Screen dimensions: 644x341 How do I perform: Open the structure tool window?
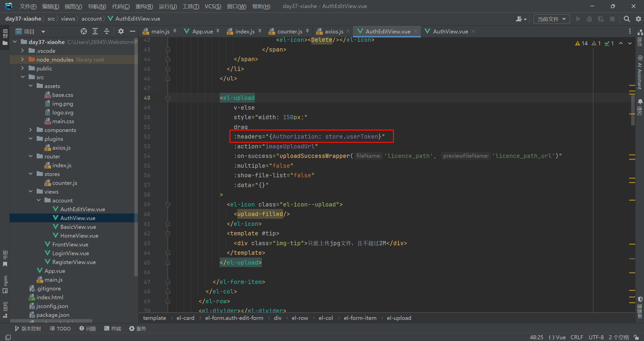5,310
